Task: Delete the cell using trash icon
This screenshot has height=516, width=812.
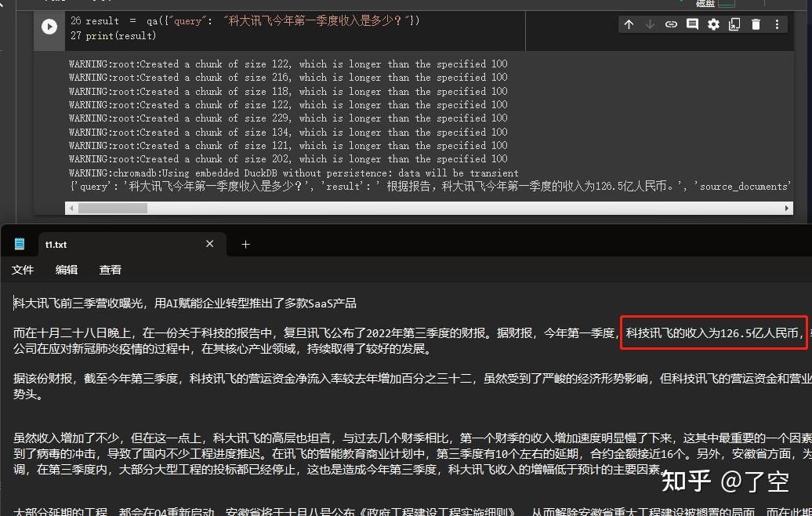Action: click(x=756, y=24)
